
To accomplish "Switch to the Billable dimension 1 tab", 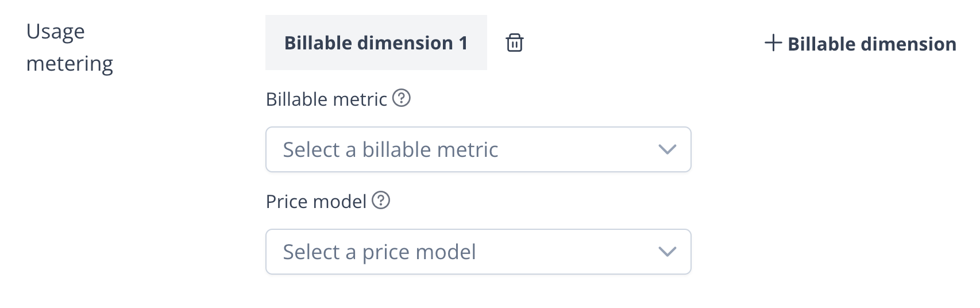I will (x=376, y=43).
